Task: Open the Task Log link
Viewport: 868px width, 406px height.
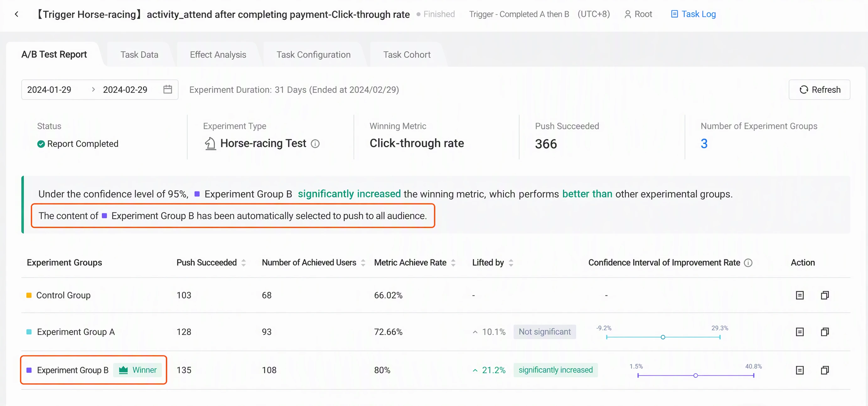Action: (x=693, y=14)
